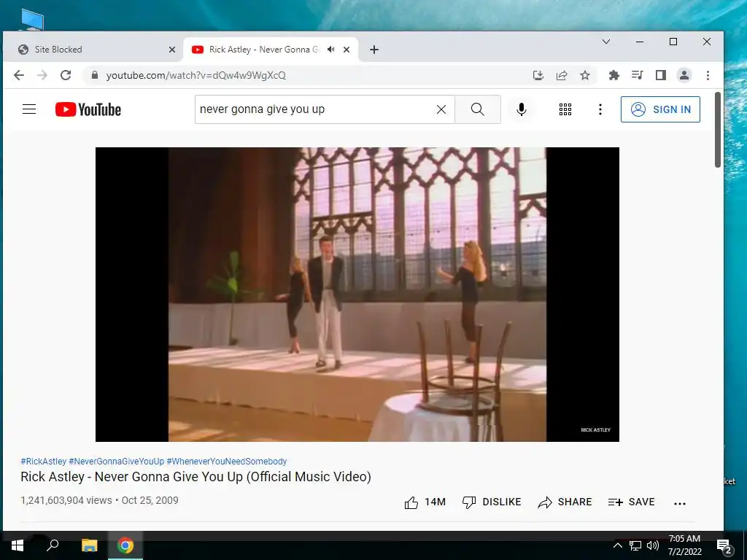Click SHARE below the video

(565, 502)
